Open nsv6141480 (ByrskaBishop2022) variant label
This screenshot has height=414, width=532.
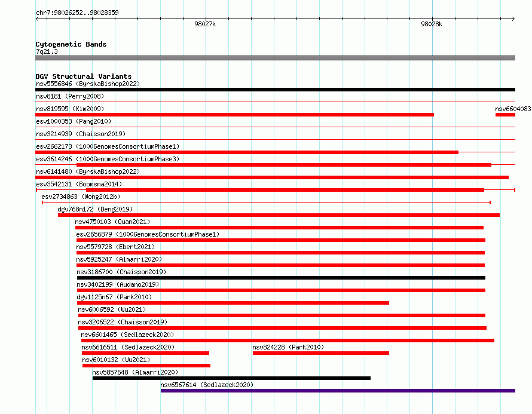(88, 171)
